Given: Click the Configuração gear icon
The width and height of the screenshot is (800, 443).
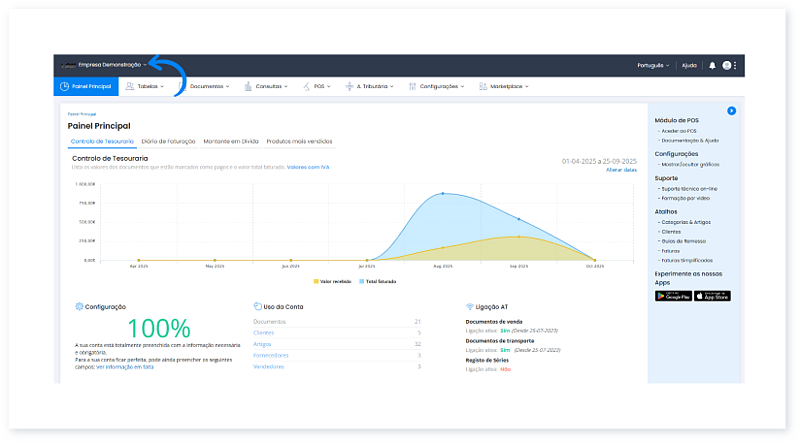Looking at the screenshot, I should click(x=79, y=307).
